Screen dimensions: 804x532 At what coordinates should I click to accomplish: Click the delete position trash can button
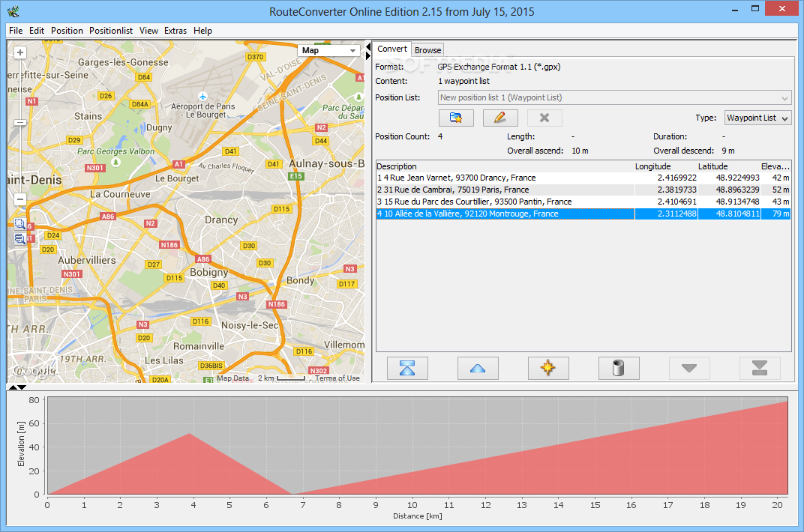point(619,368)
